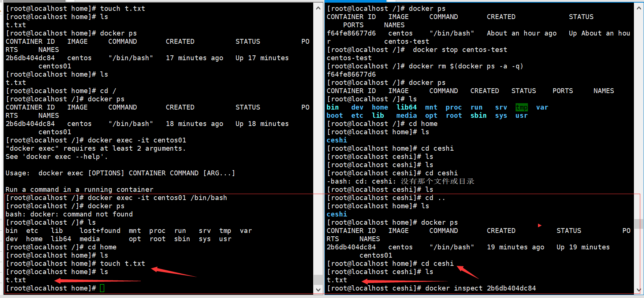Click the '-bash: cd: ceshi' Chinese error line
This screenshot has width=644, height=298.
pyautogui.click(x=401, y=181)
